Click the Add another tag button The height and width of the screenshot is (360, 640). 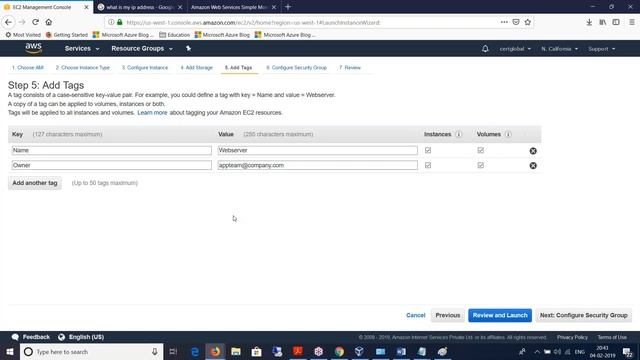[x=35, y=183]
